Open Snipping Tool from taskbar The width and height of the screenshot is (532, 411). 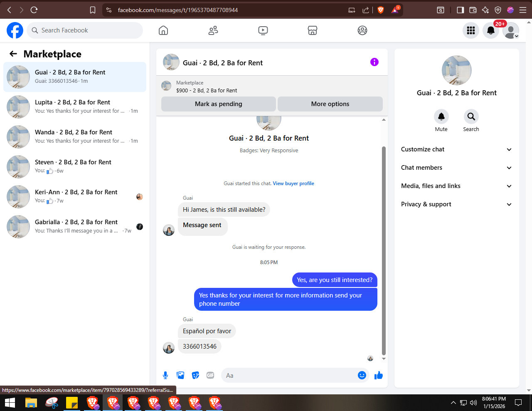(52, 403)
